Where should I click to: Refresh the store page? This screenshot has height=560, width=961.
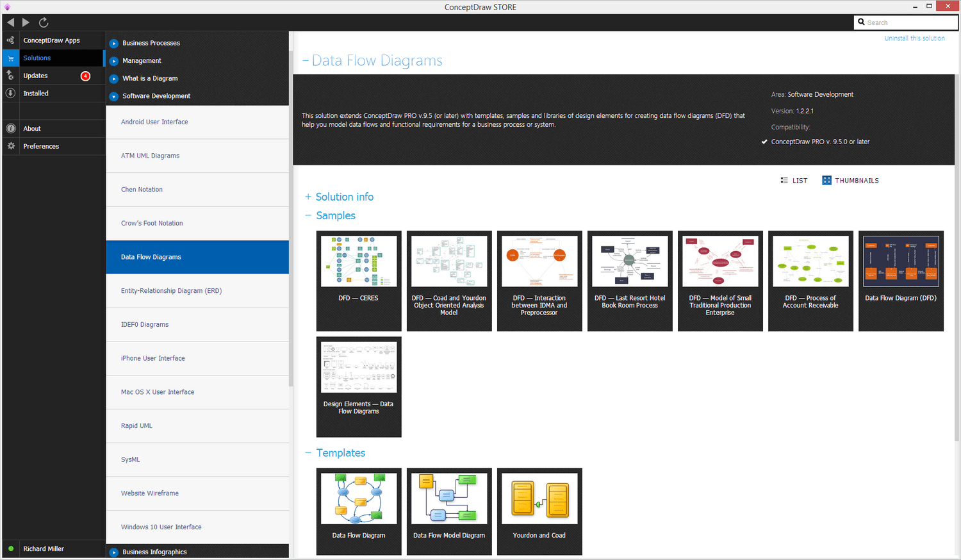pyautogui.click(x=44, y=22)
